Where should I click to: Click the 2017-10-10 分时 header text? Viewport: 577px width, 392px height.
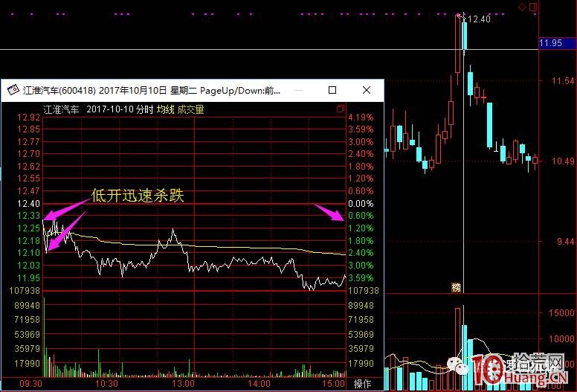point(120,109)
